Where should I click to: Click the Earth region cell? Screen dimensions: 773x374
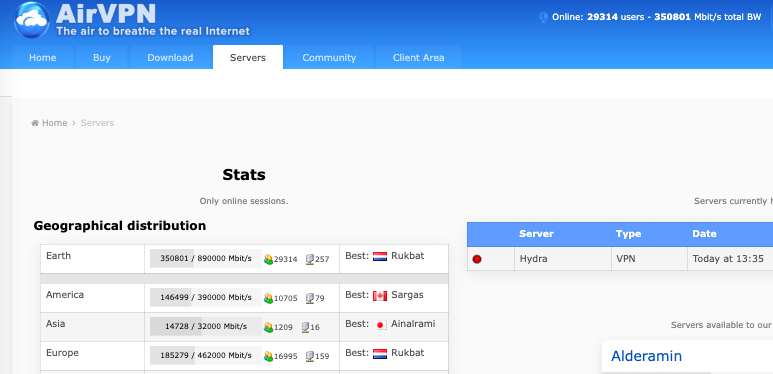point(93,259)
